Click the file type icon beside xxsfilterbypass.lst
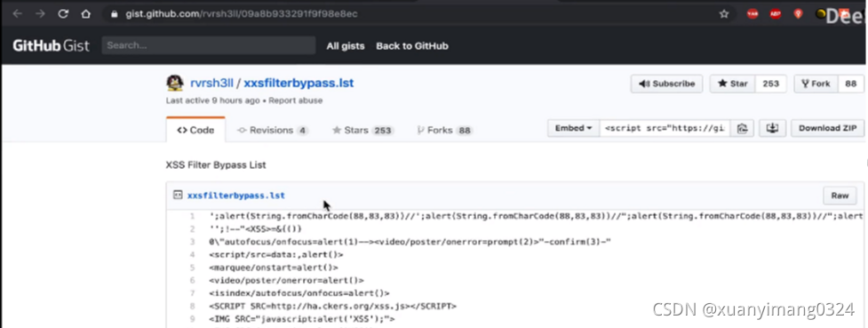868x328 pixels. click(x=178, y=195)
